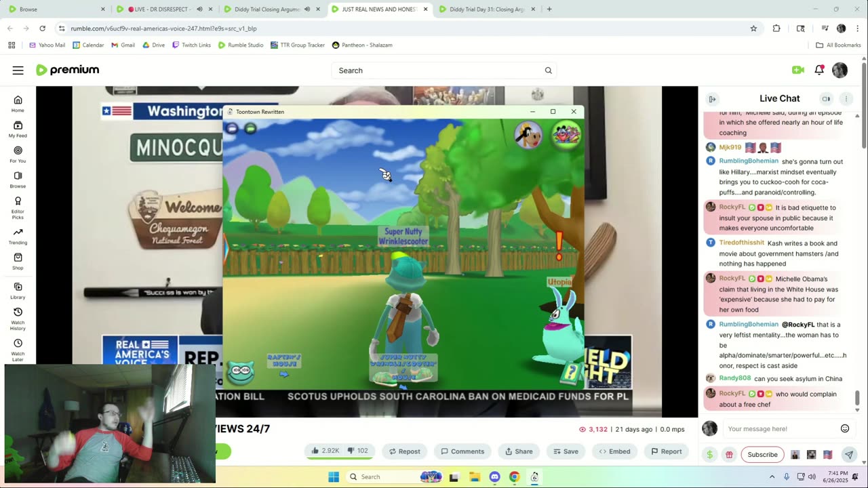
Task: Open Watch History in sidebar
Action: (18, 319)
